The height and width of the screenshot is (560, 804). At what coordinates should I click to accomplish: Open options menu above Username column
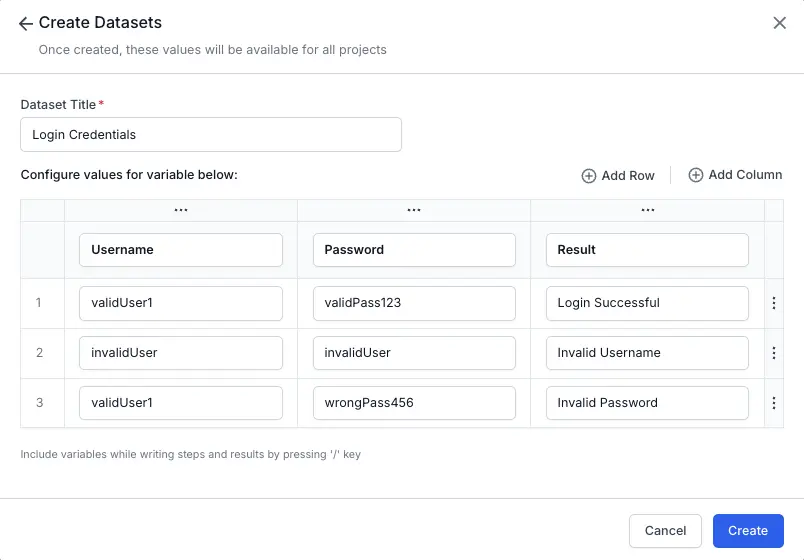coord(181,210)
